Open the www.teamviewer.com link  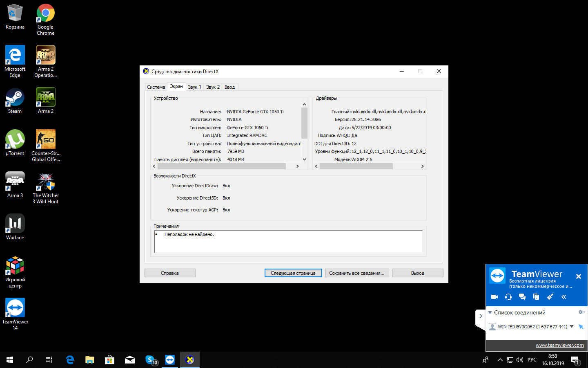coord(559,345)
